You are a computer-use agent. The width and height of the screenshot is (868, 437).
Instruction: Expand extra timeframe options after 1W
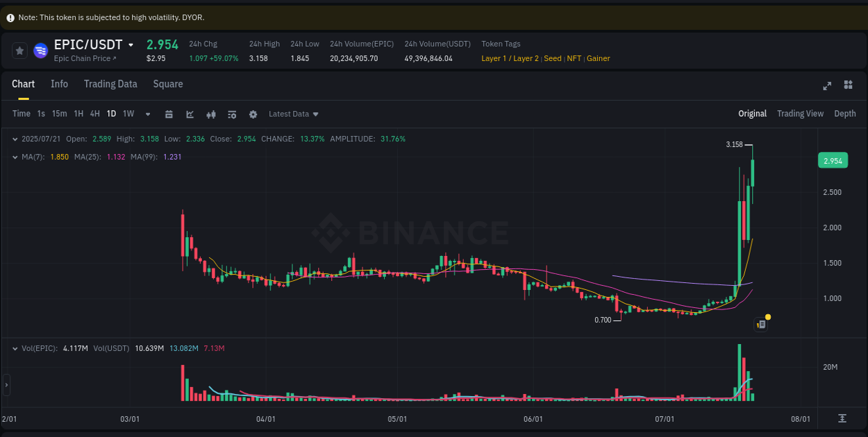click(147, 114)
